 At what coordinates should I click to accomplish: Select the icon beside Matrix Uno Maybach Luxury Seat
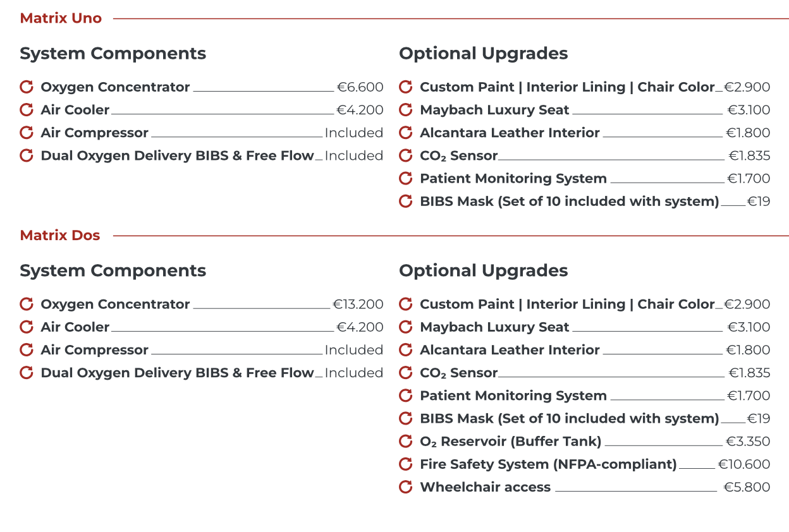406,110
